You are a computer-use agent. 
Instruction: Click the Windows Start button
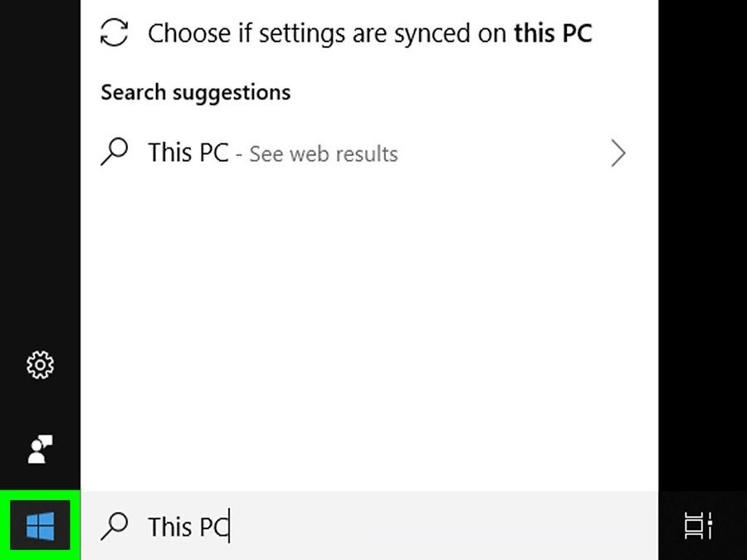pyautogui.click(x=40, y=526)
